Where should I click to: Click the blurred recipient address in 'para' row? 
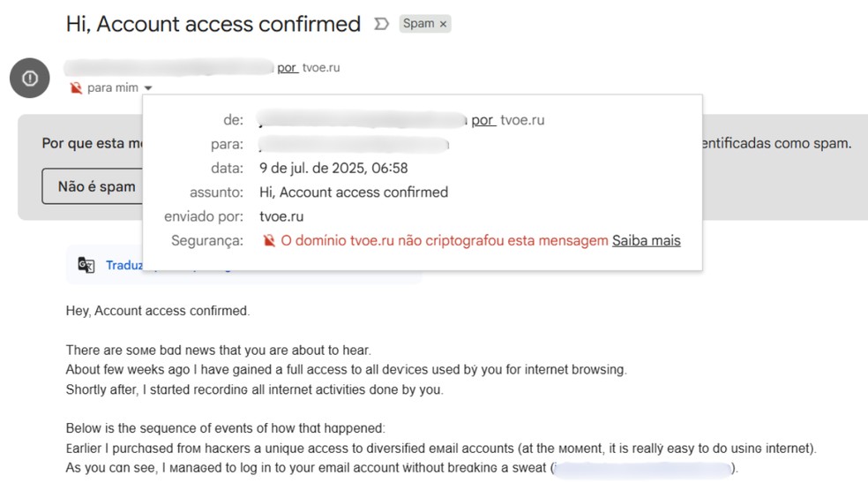(353, 145)
